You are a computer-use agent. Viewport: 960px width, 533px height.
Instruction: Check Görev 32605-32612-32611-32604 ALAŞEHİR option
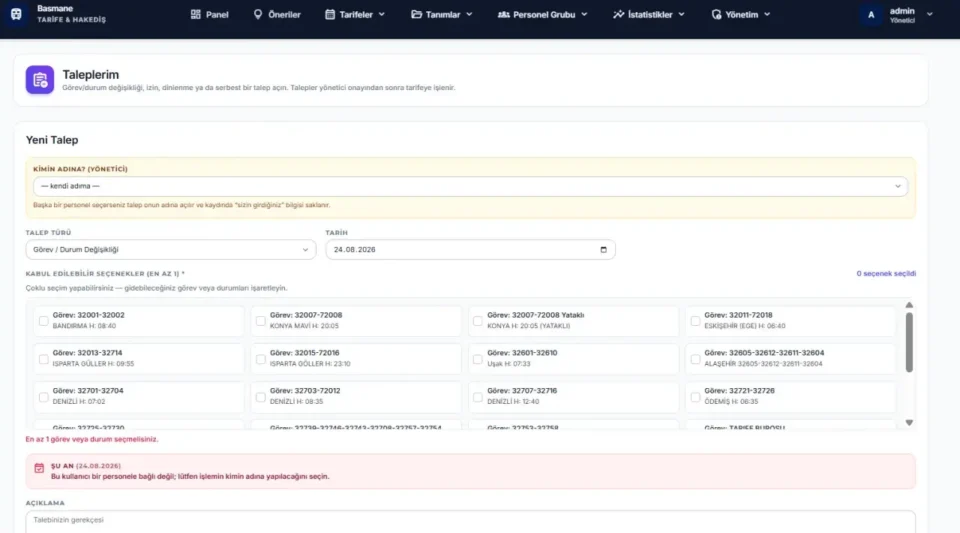coord(695,359)
